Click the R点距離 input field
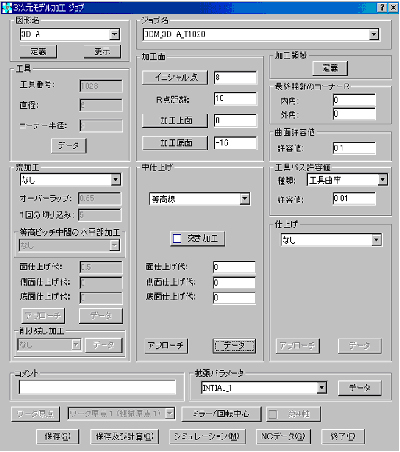This screenshot has width=400, height=452. click(x=235, y=99)
